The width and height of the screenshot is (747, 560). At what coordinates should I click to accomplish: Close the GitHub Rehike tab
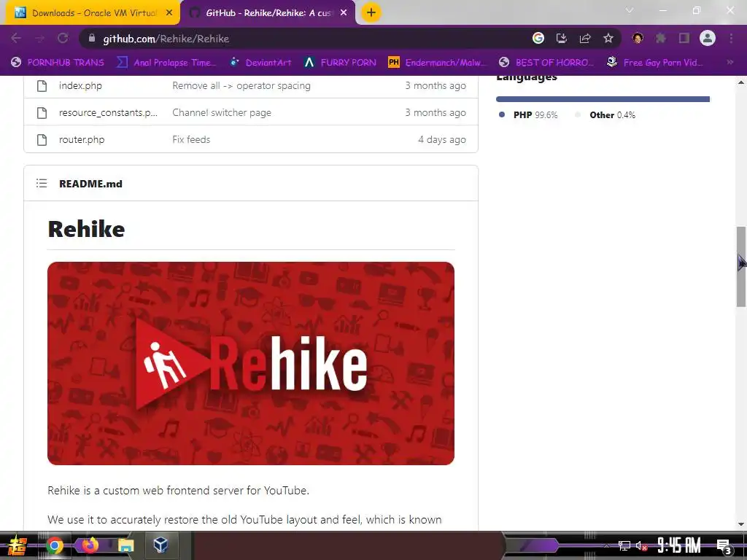(x=344, y=13)
